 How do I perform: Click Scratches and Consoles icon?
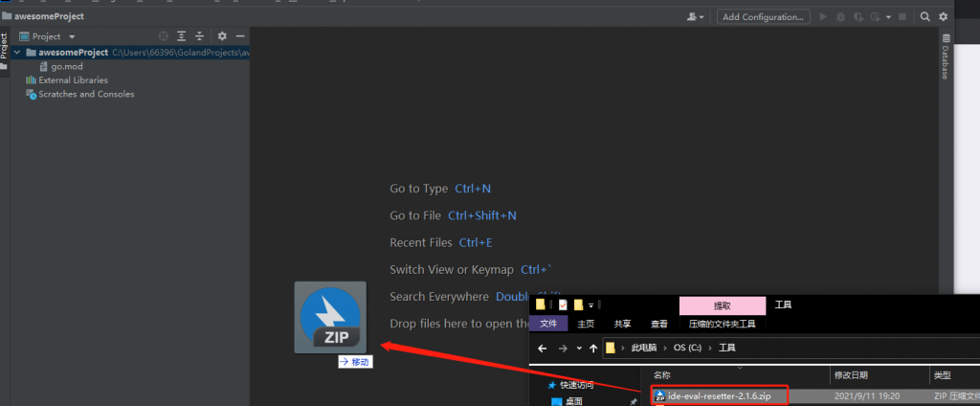pos(31,94)
